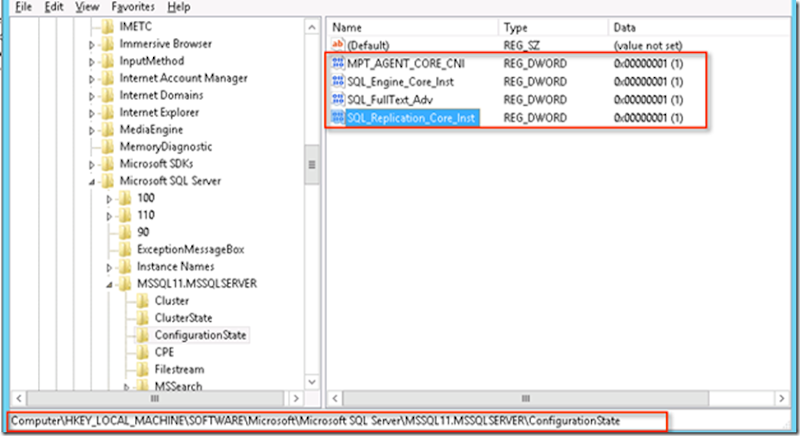Viewport: 800px width, 436px height.
Task: Expand the InputMethod key
Action: coord(92,62)
